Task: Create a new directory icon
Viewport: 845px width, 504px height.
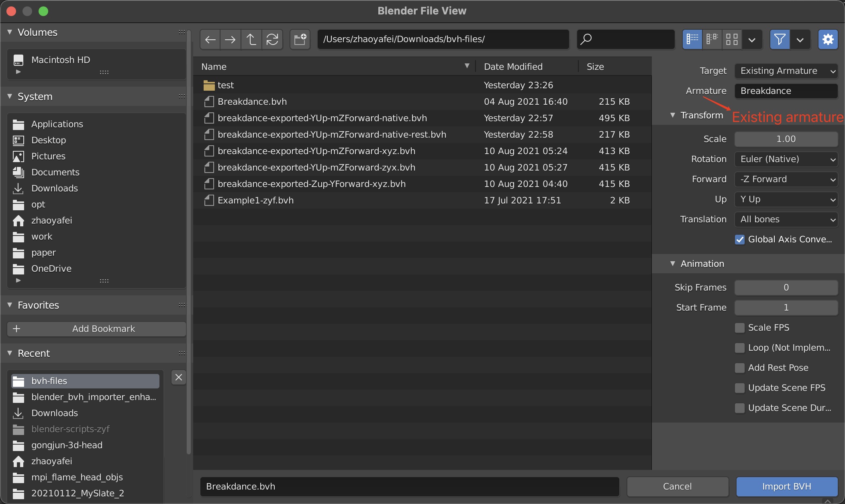Action: click(300, 39)
